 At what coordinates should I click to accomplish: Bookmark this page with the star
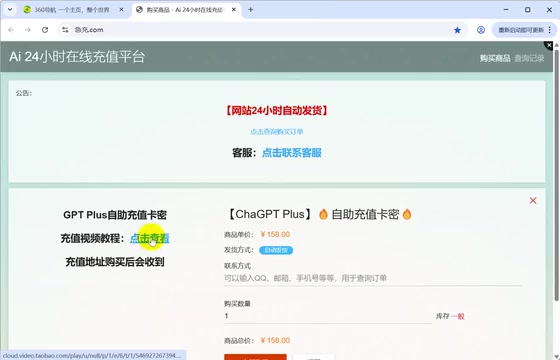(457, 30)
